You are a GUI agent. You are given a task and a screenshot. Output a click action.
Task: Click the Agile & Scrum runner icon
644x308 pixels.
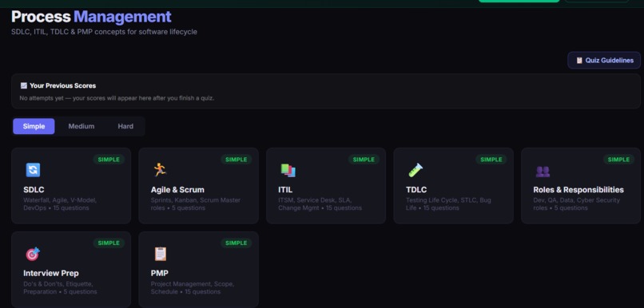[x=160, y=170]
